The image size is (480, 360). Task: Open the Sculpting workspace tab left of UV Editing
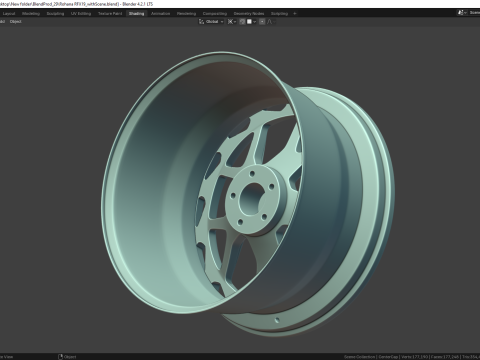[55, 14]
